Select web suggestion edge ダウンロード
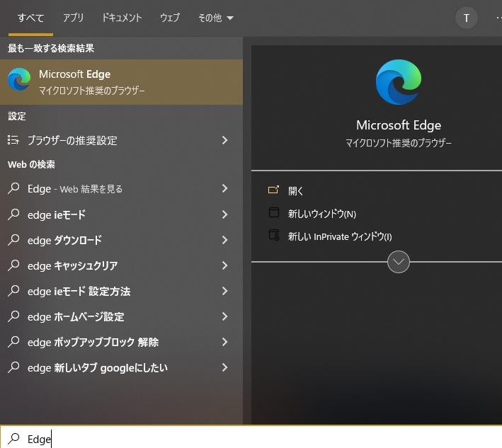 pos(121,240)
